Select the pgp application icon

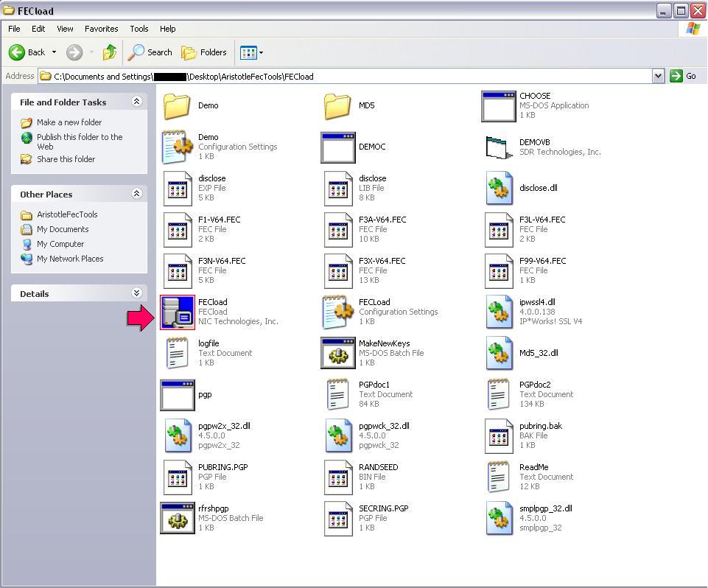coord(178,395)
